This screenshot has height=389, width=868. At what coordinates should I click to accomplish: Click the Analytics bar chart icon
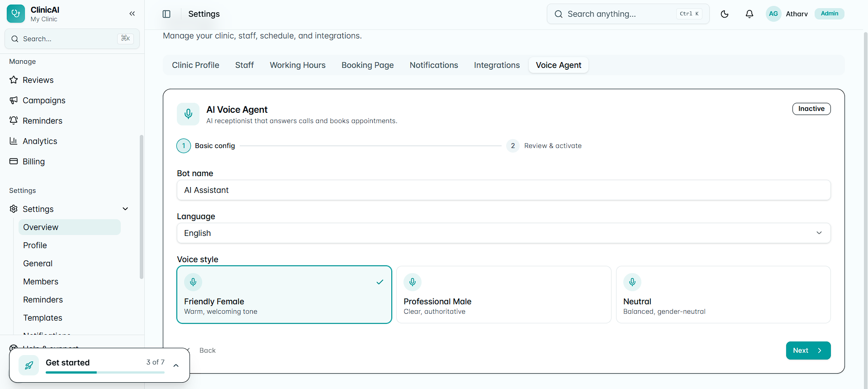14,141
